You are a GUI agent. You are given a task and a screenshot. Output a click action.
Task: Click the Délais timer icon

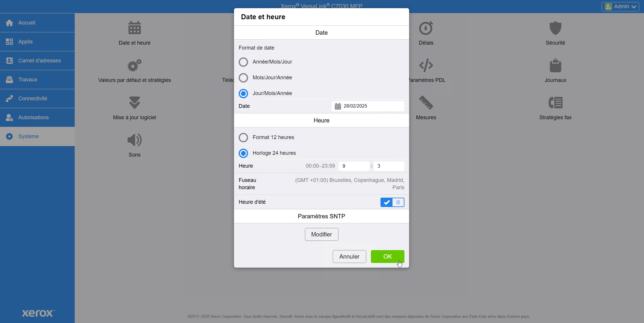426,28
